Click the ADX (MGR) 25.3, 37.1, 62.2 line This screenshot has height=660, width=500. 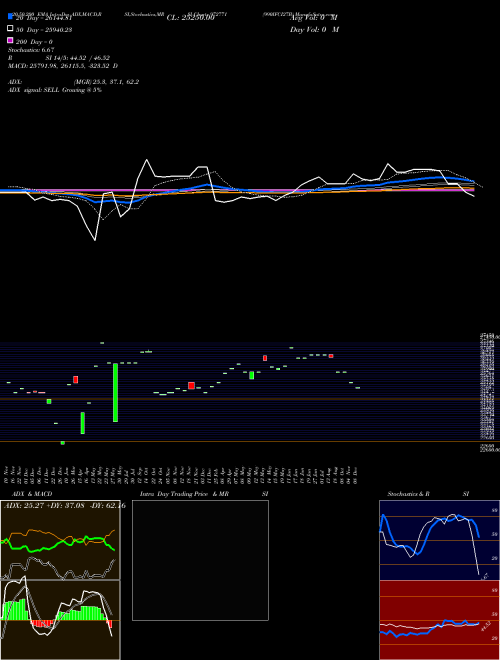pyautogui.click(x=73, y=82)
